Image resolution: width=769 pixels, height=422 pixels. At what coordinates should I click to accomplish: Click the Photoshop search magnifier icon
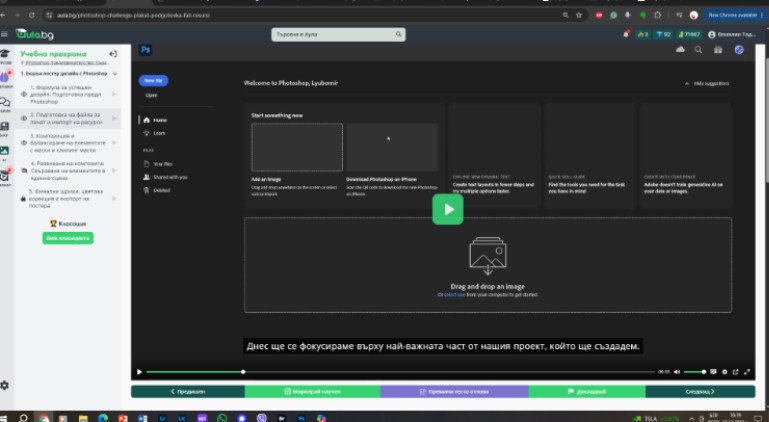tap(698, 49)
